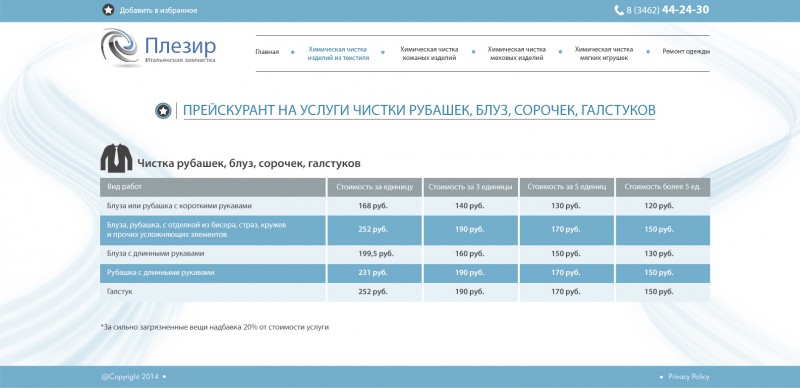The height and width of the screenshot is (388, 800).
Task: Click the phone number 44-24-30
Action: coord(685,10)
